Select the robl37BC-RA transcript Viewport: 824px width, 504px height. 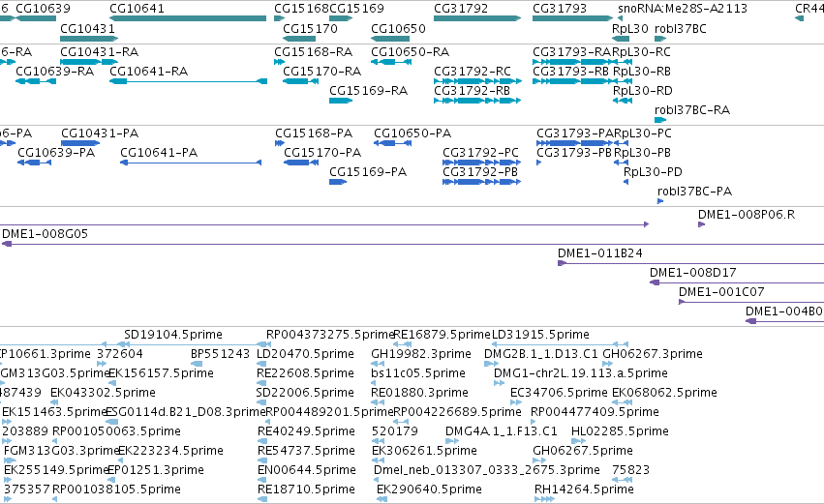(692, 110)
